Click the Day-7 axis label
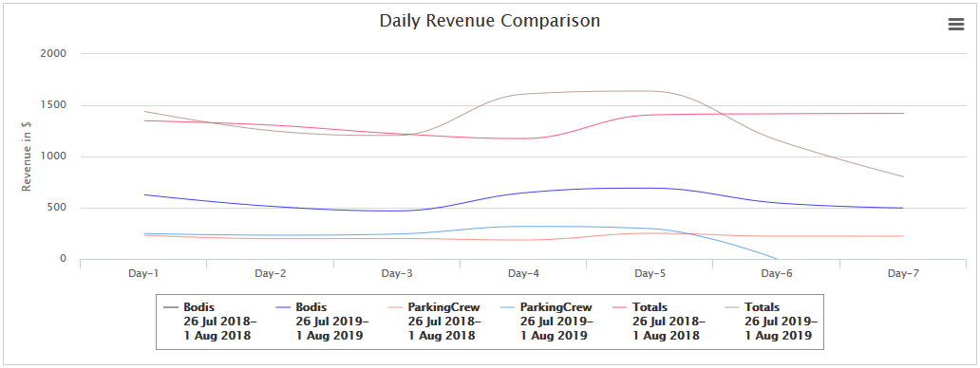The height and width of the screenshot is (368, 980). [903, 273]
